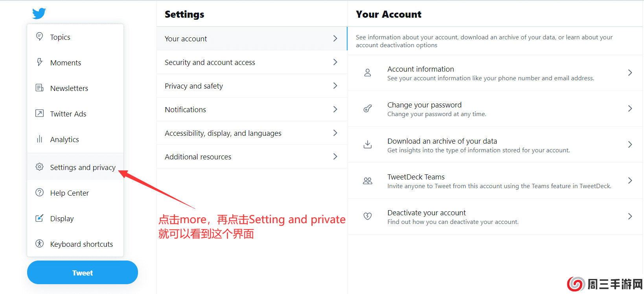Click the Account information person icon

point(368,73)
